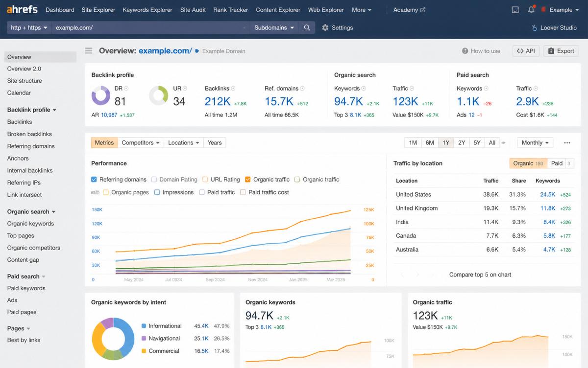Click the DR donut chart
Viewport: 588px width, 368px height.
pos(101,95)
